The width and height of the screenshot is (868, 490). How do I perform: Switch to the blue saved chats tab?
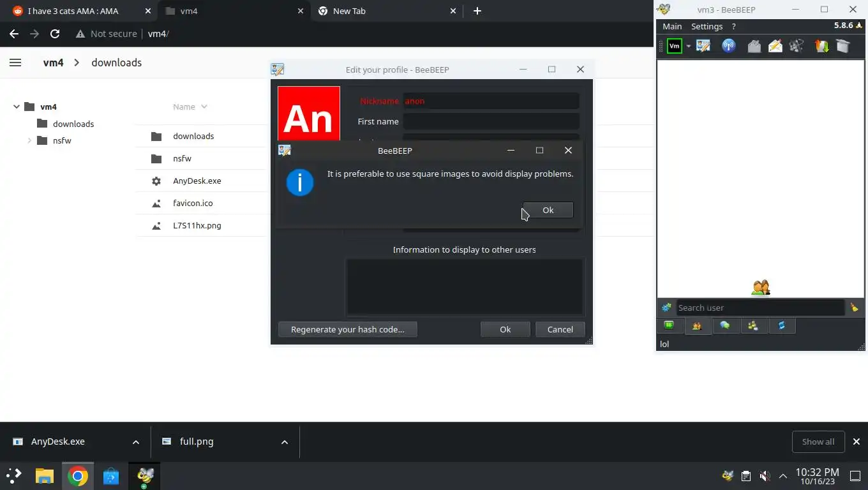pyautogui.click(x=781, y=325)
